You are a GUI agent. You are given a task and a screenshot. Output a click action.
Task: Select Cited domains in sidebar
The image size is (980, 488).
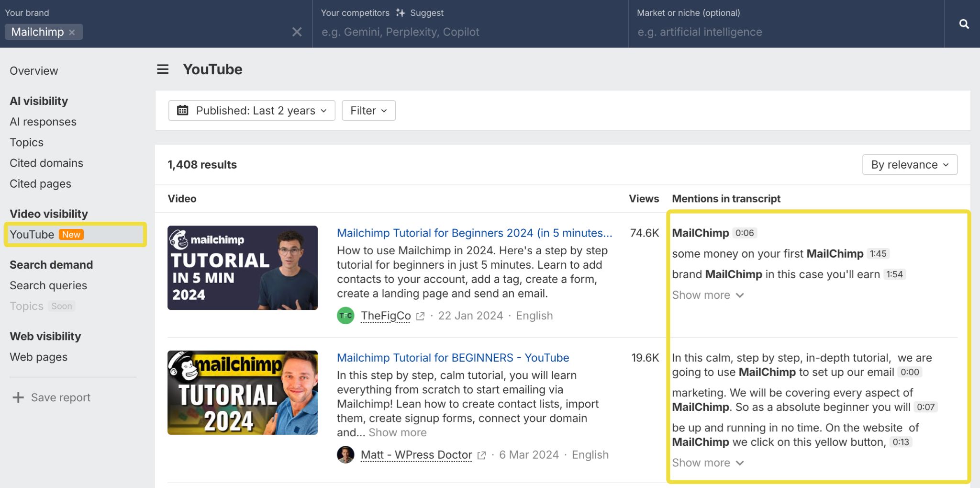coord(46,163)
